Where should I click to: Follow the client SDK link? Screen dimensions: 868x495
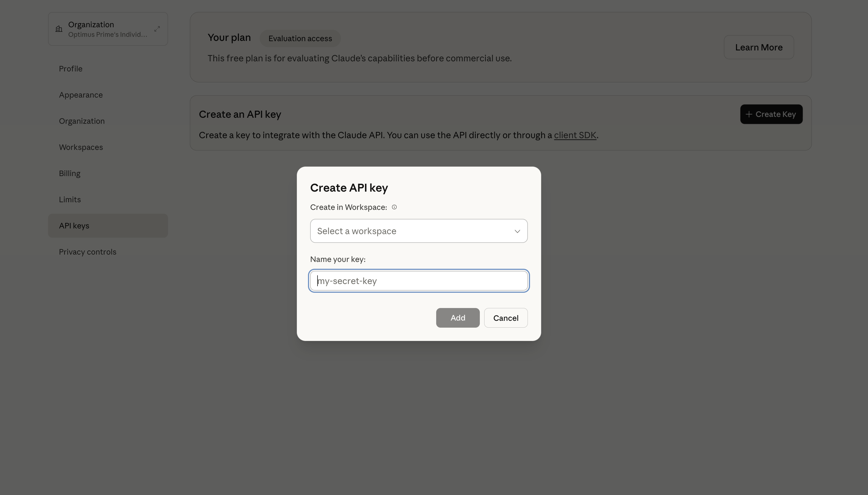click(575, 135)
